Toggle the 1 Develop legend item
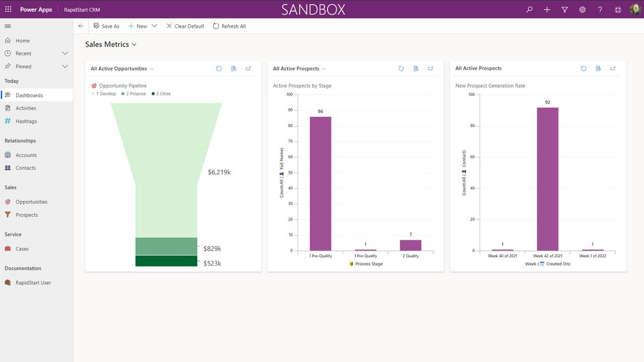The image size is (644, 362). click(105, 94)
